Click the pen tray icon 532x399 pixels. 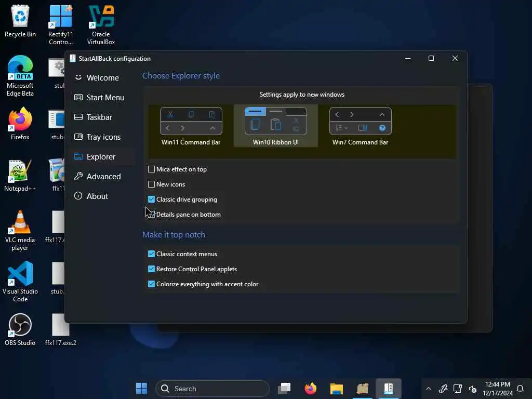pyautogui.click(x=443, y=389)
